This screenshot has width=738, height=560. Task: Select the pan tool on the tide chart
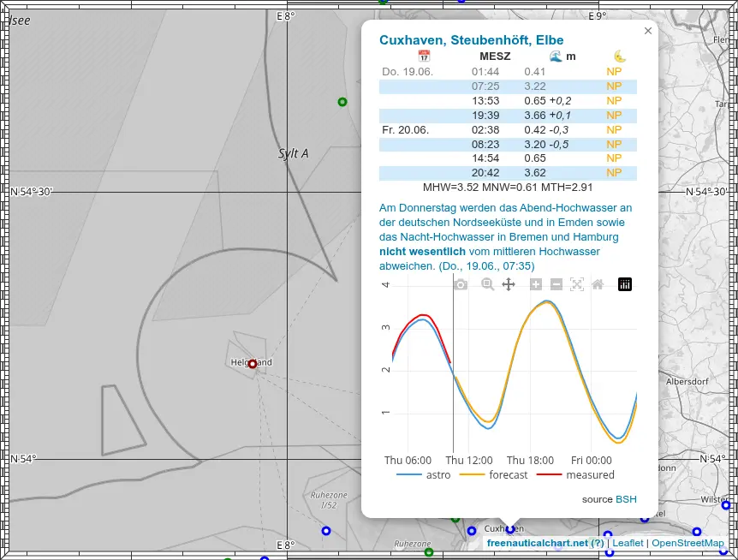click(509, 284)
